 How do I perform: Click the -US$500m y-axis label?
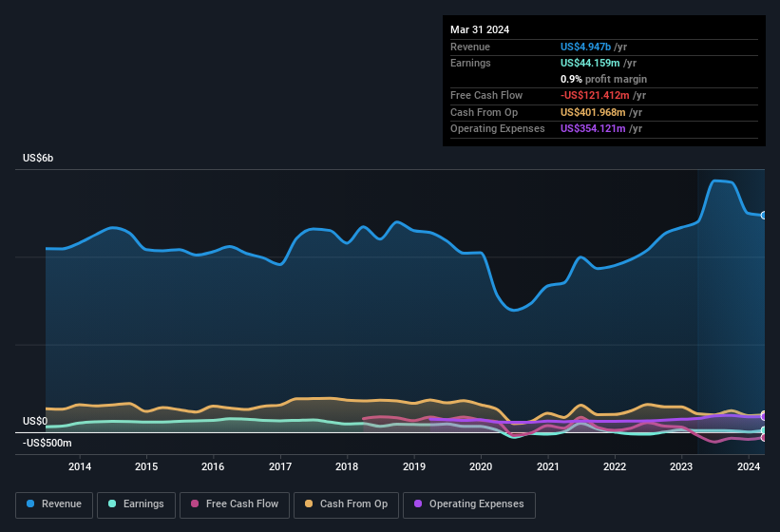[x=48, y=443]
